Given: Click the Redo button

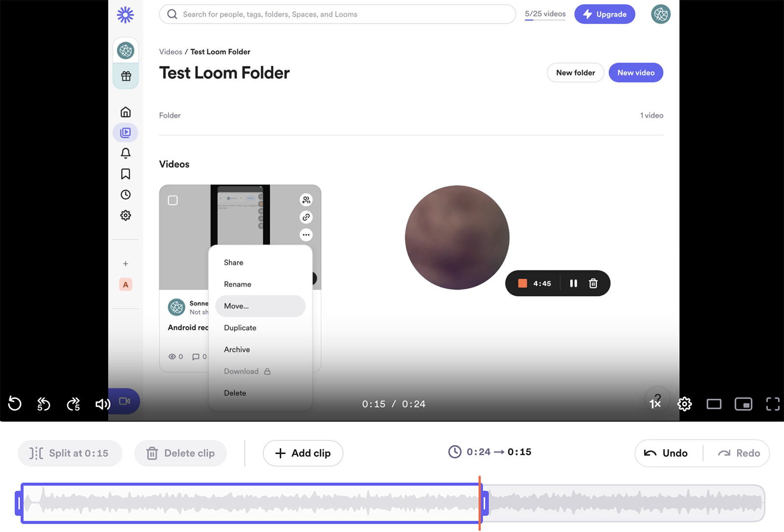Looking at the screenshot, I should point(739,453).
